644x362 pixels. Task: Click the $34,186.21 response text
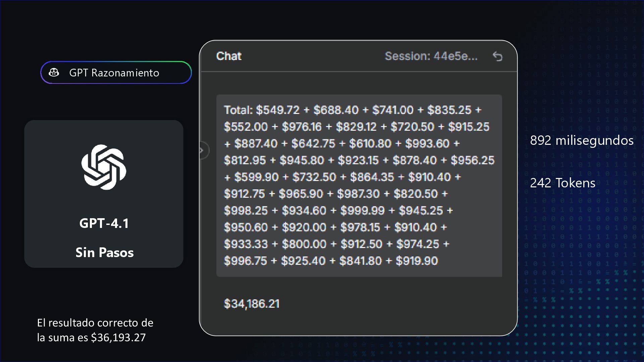pyautogui.click(x=252, y=304)
